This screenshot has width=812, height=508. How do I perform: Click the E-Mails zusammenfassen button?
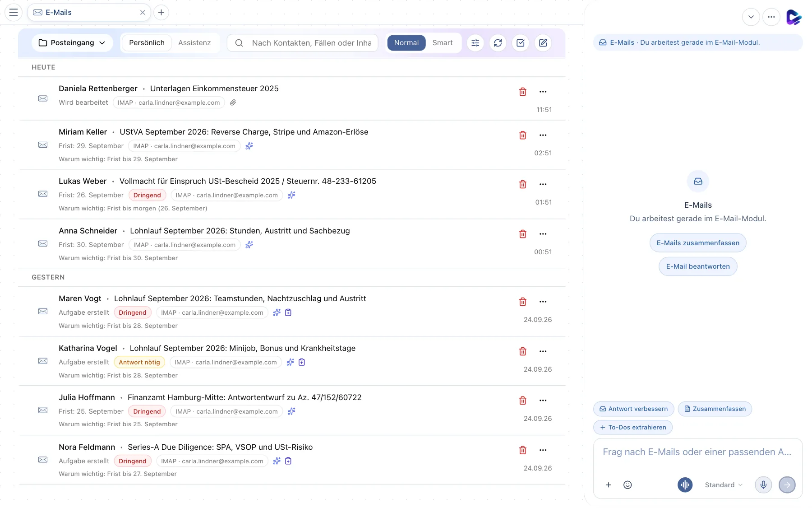(x=698, y=243)
